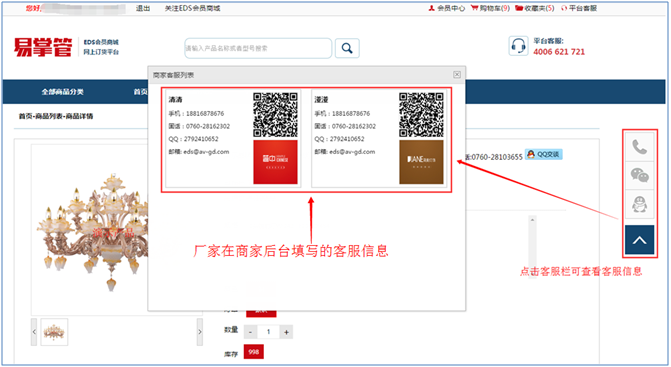
Task: Focus the product name search field
Action: click(x=258, y=48)
